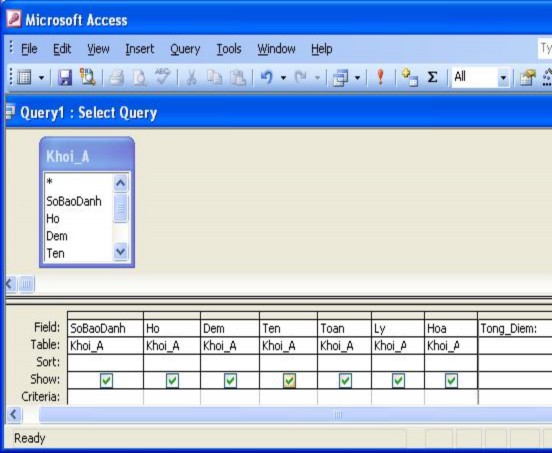552x453 pixels.
Task: Open the View menu
Action: point(98,49)
